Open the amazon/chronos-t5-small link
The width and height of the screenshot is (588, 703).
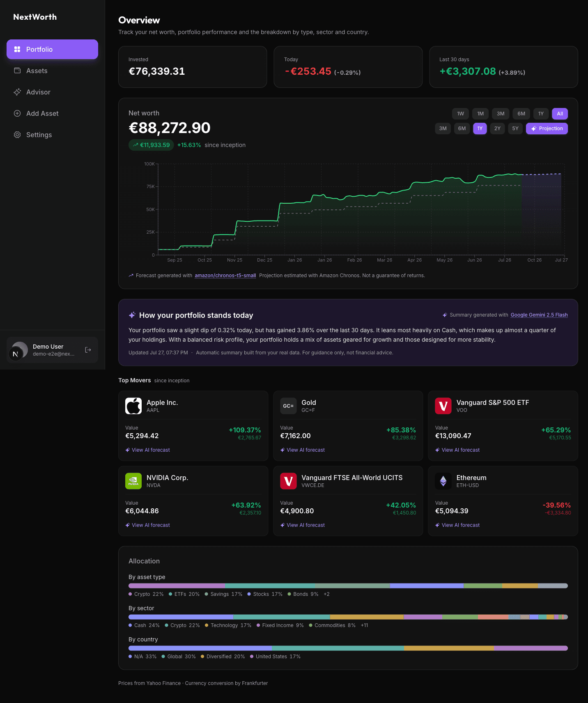pyautogui.click(x=225, y=276)
